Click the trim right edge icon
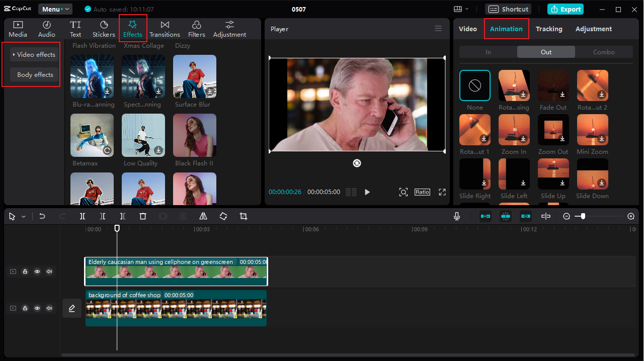 [123, 216]
